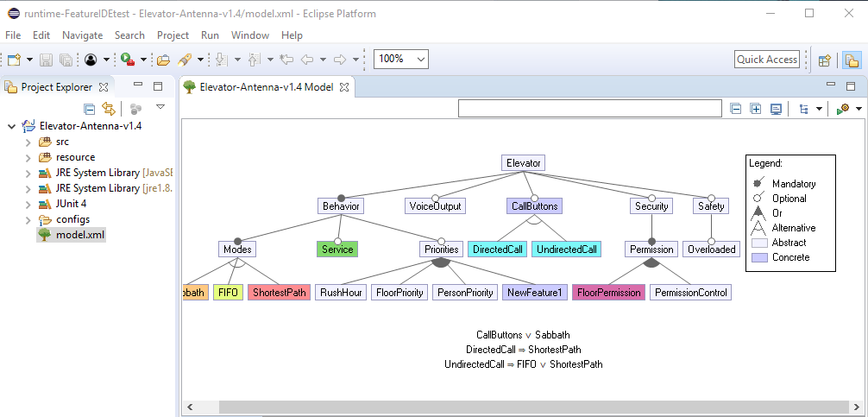Viewport: 868px width, 417px height.
Task: Collapse the Elevator-Antenna-v1.4 project node
Action: (11, 126)
